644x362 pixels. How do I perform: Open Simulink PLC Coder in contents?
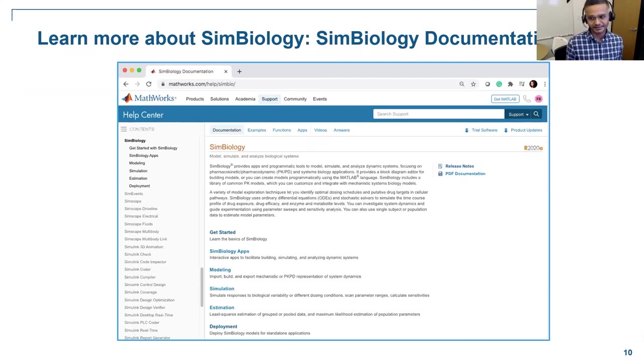141,323
